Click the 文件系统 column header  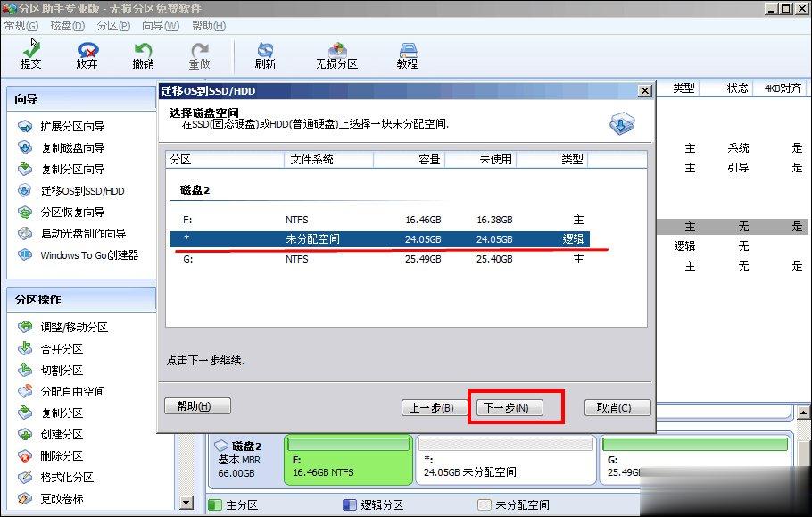(328, 160)
